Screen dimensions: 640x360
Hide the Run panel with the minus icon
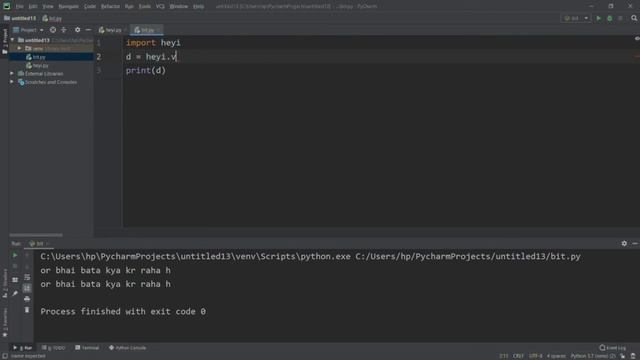[635, 243]
